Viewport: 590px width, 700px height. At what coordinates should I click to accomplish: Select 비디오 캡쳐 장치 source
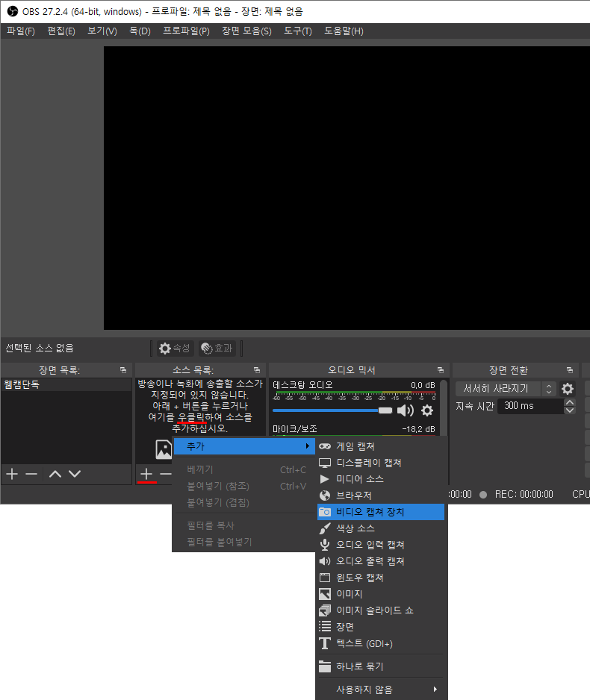tap(381, 512)
